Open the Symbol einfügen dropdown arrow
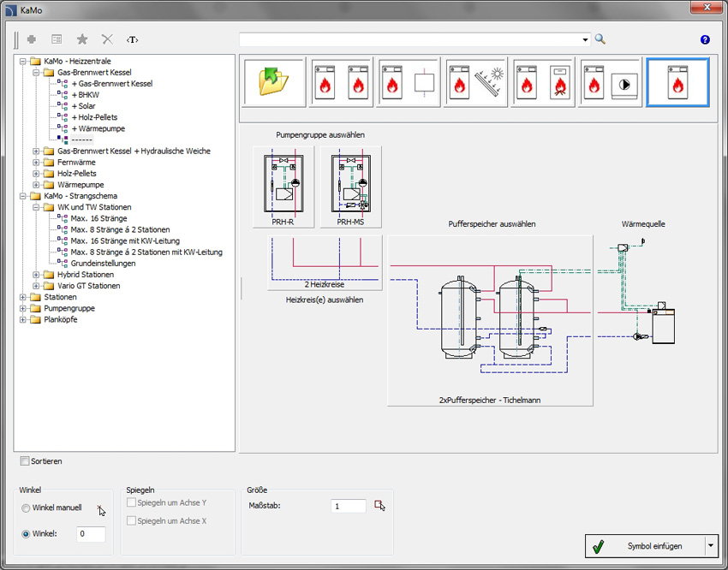728x570 pixels. point(711,546)
